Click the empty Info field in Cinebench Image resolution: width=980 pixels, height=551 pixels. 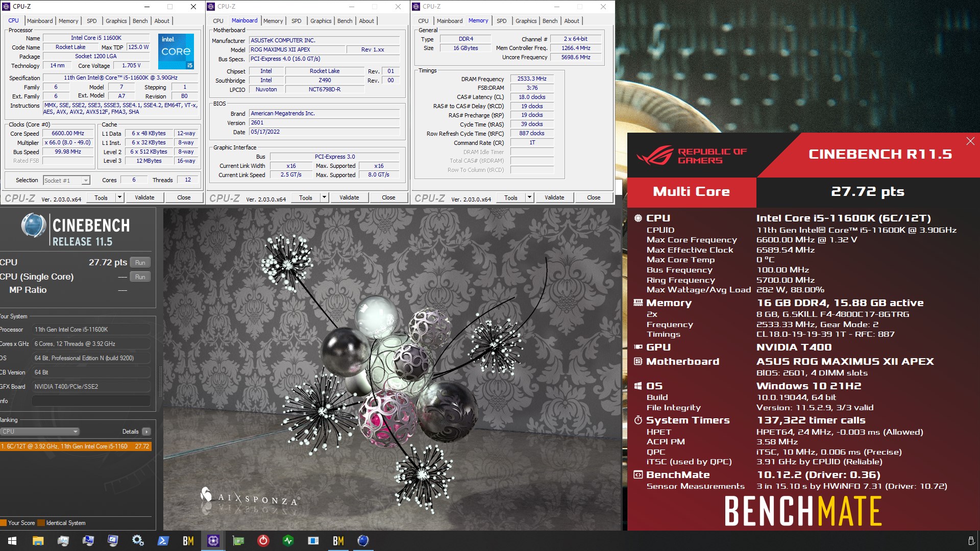91,401
